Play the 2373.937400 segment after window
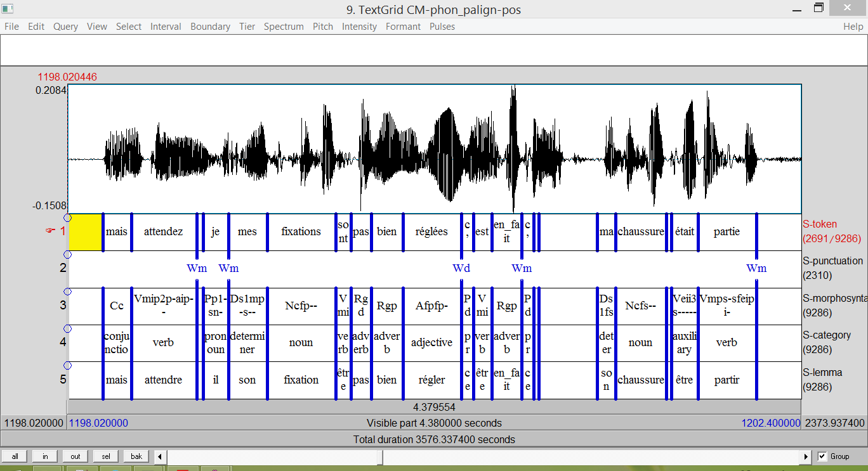 834,423
